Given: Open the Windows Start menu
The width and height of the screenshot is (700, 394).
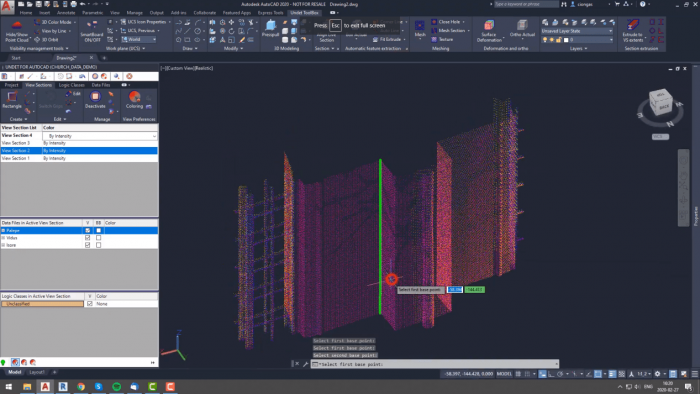Looking at the screenshot, I should (x=8, y=387).
